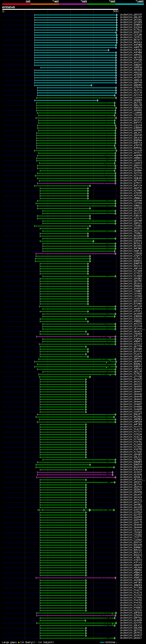Select hit label UniRef100_Q2V2R9
The width and height of the screenshot is (146, 644).
pos(131,22)
